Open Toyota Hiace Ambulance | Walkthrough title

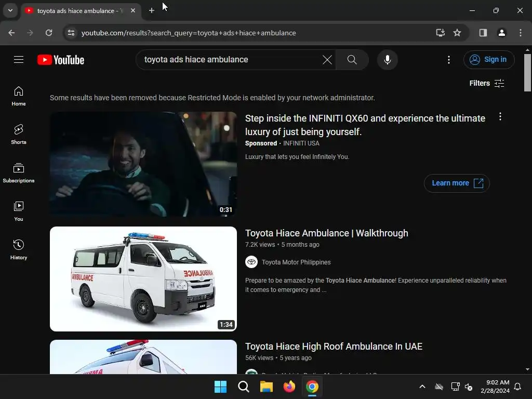coord(326,233)
